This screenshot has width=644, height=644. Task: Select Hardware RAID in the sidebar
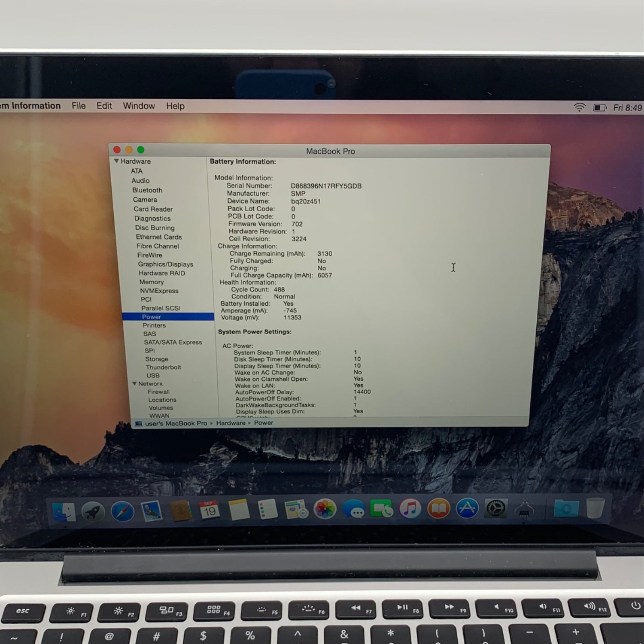point(162,273)
